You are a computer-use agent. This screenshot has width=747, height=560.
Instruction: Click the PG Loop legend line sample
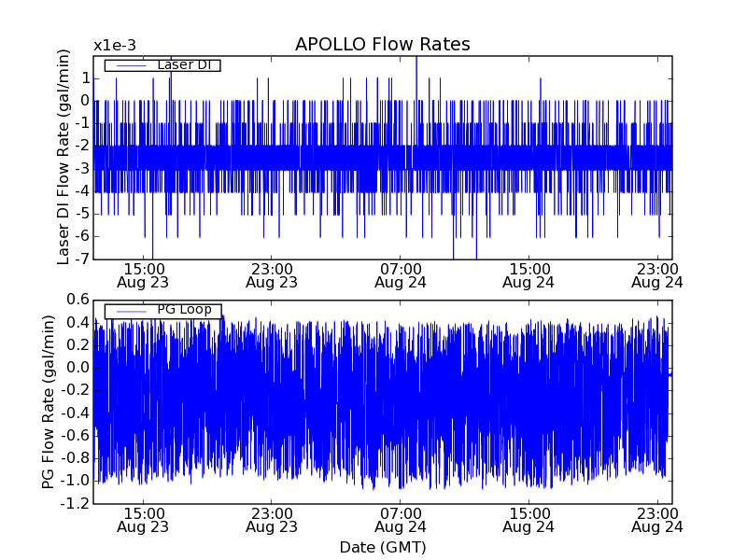131,311
